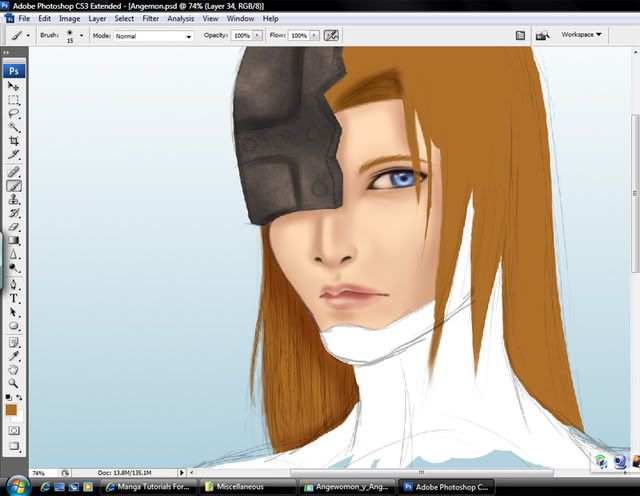Image resolution: width=640 pixels, height=496 pixels.
Task: Open the Filter menu
Action: pyautogui.click(x=151, y=19)
